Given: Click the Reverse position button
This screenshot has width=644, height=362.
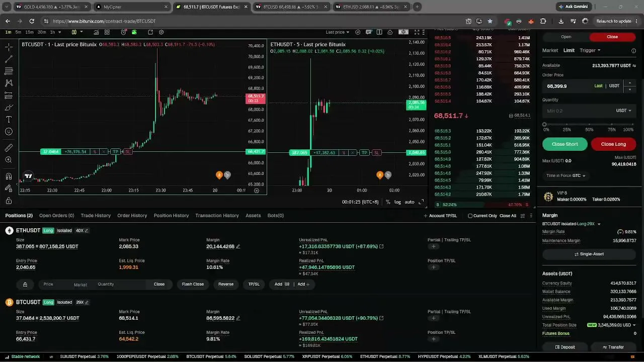Looking at the screenshot, I should click(226, 284).
